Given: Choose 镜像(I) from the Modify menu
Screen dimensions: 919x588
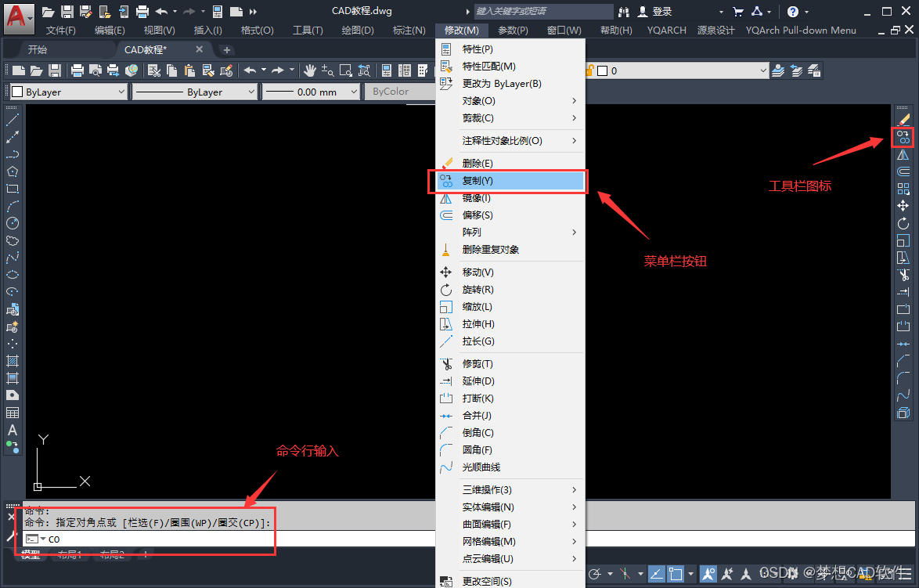Looking at the screenshot, I should [x=510, y=198].
